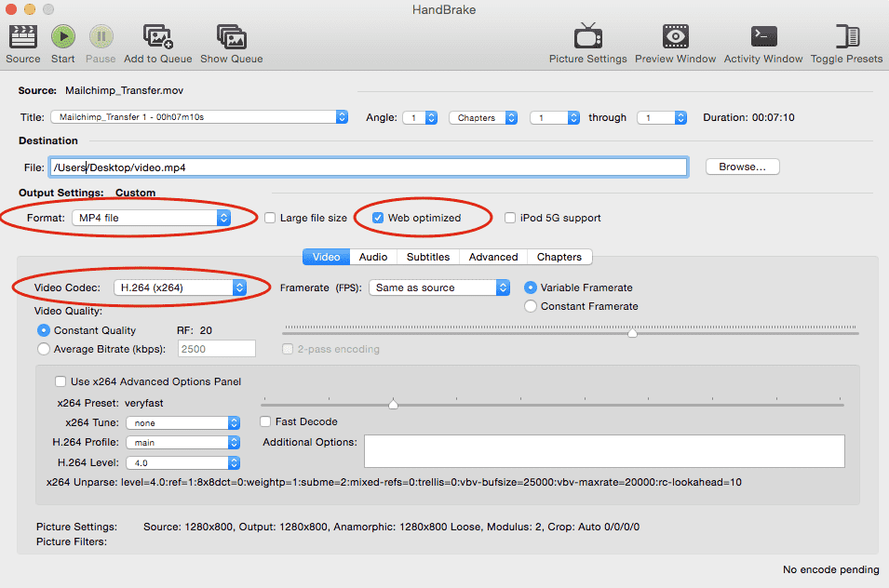Adjust the x264 Preset slider handle
This screenshot has height=588, width=889.
[x=394, y=404]
